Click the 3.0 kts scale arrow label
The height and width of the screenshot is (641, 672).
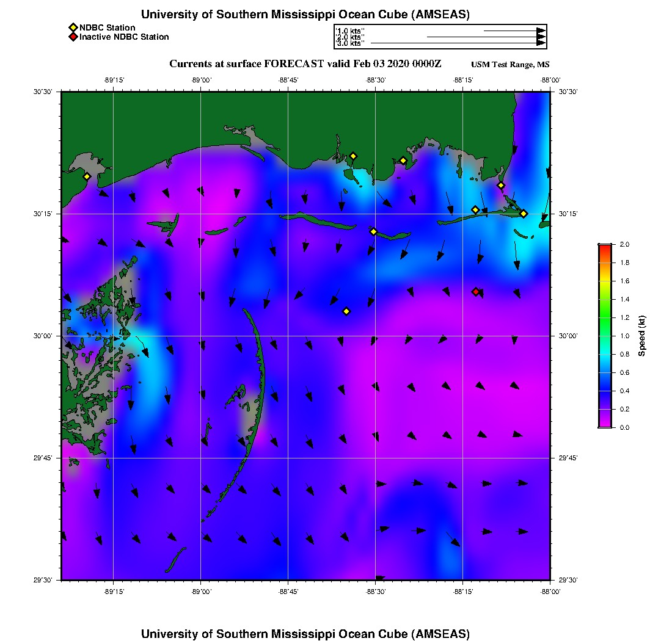click(x=350, y=43)
